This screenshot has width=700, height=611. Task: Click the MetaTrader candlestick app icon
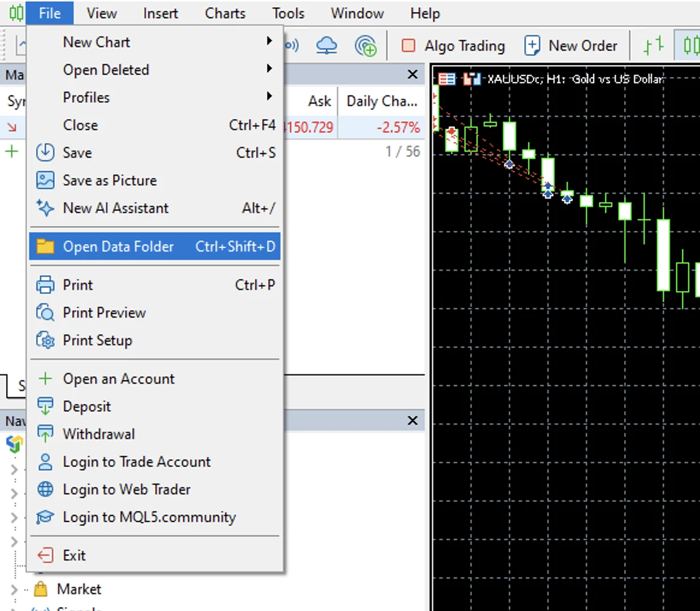[x=16, y=13]
